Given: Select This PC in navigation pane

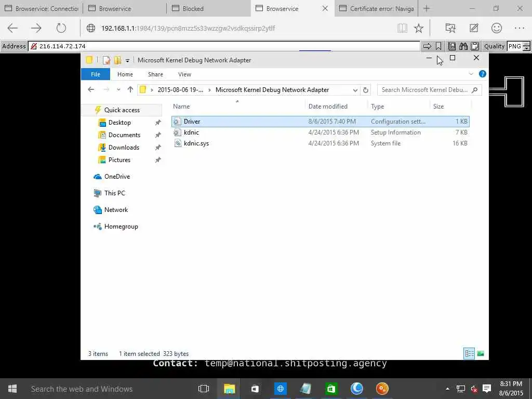Looking at the screenshot, I should point(114,193).
